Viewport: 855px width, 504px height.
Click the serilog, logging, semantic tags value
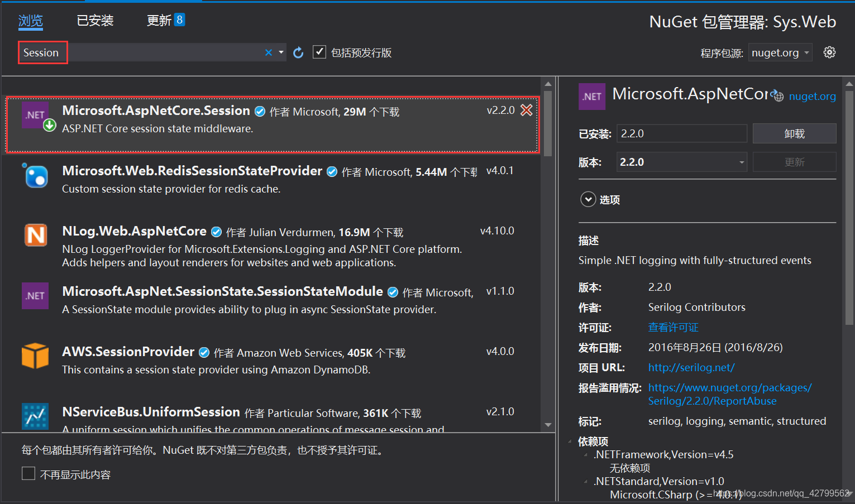(x=737, y=421)
